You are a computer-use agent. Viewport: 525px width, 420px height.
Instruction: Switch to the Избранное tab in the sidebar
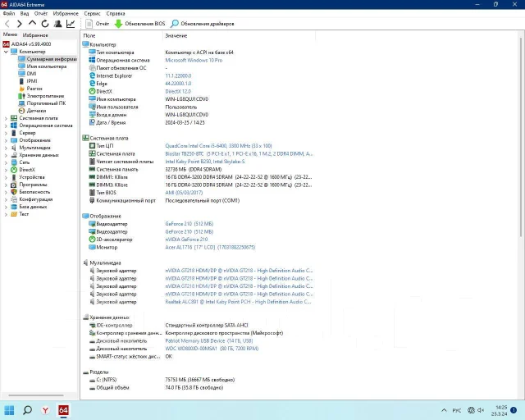tap(35, 34)
